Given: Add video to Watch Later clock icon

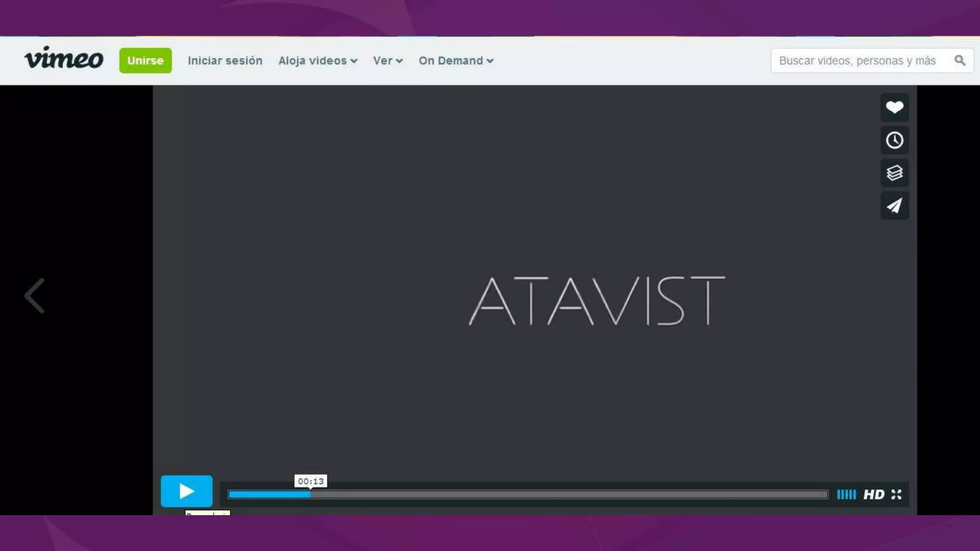Looking at the screenshot, I should (894, 140).
